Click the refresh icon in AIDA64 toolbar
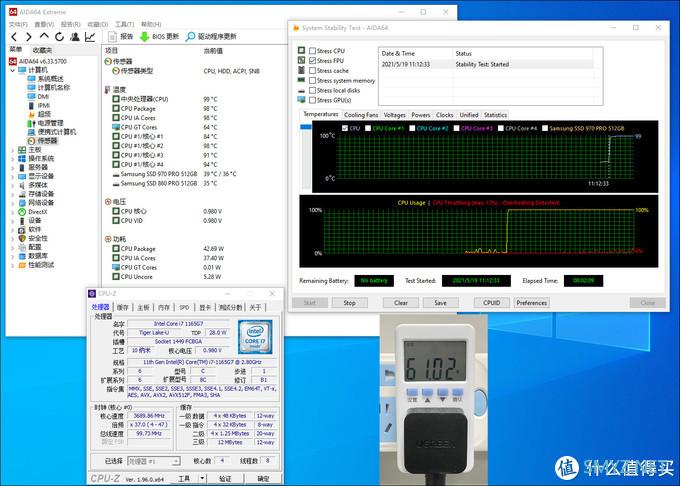Screen dimensions: 680x486 coord(59,37)
